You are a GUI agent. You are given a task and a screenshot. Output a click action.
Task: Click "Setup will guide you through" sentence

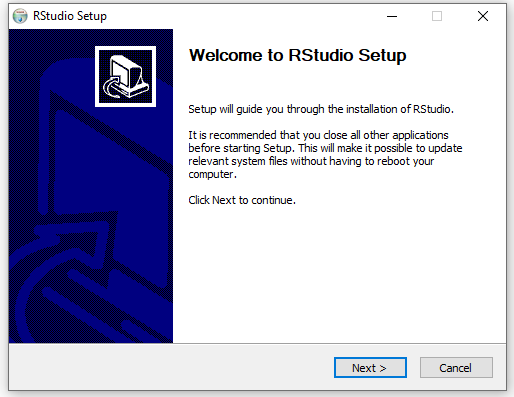click(x=321, y=109)
